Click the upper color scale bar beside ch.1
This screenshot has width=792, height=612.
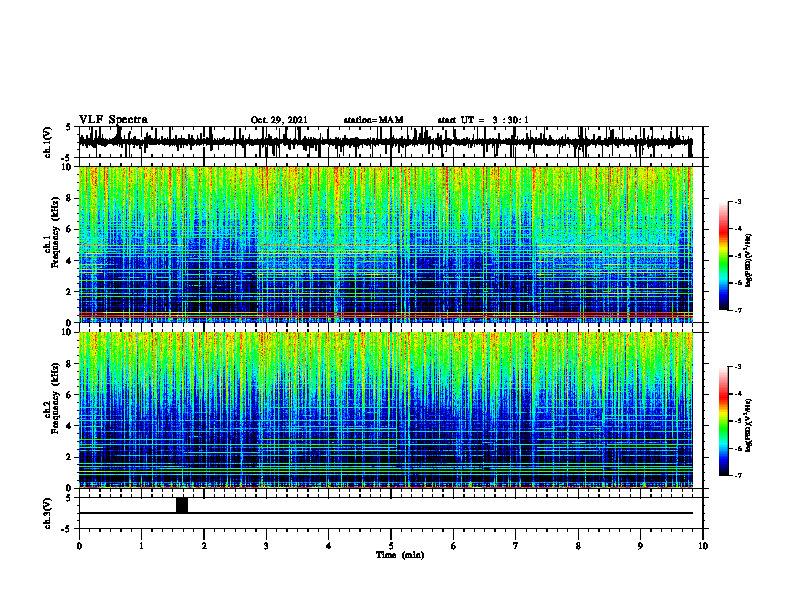click(723, 256)
